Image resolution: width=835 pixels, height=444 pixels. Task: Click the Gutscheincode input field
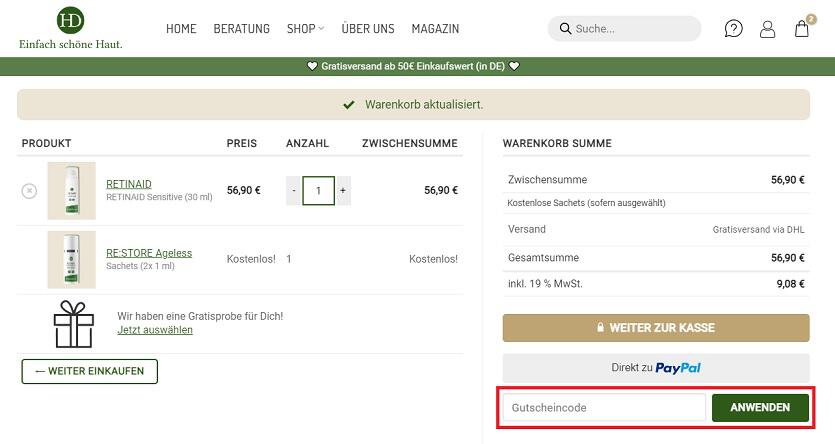604,408
